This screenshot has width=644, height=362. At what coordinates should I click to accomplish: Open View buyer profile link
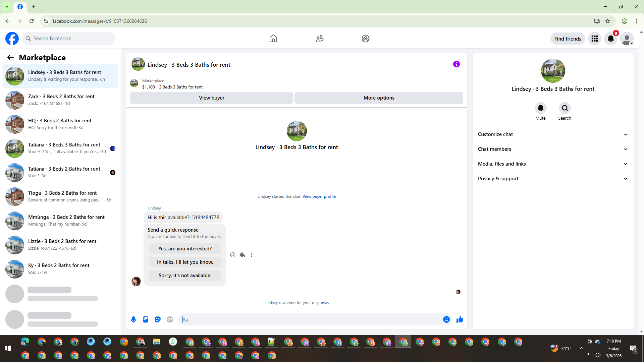point(319,196)
